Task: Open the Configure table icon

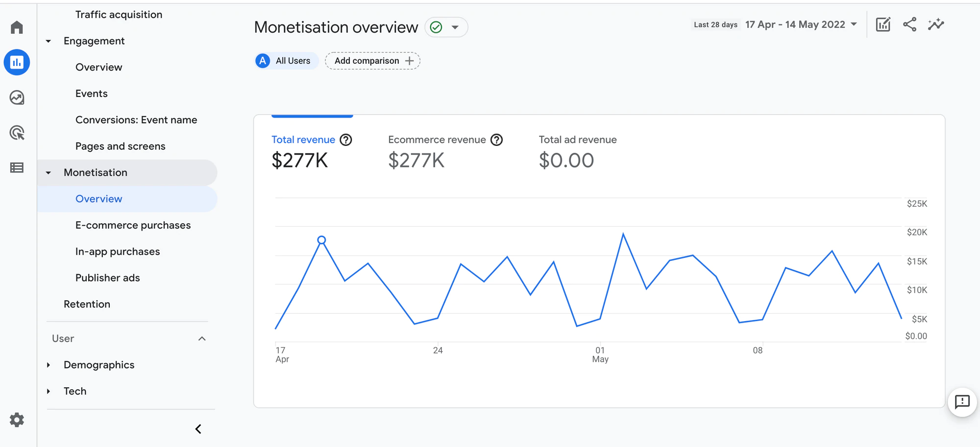Action: click(17, 168)
